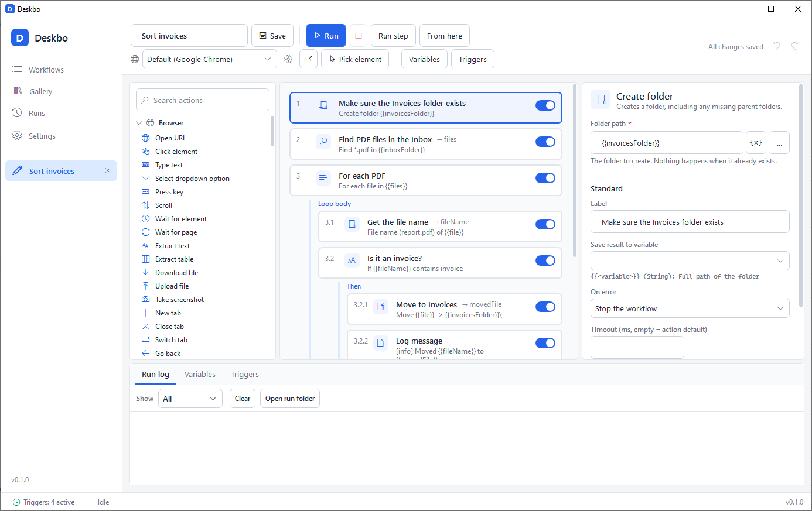Click the Run button
The image size is (812, 511).
click(x=326, y=36)
